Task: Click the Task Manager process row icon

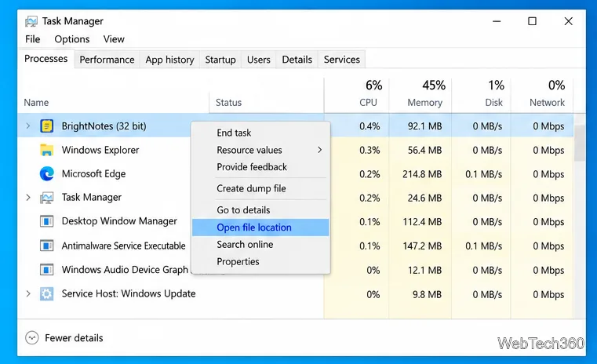Action: 47,198
